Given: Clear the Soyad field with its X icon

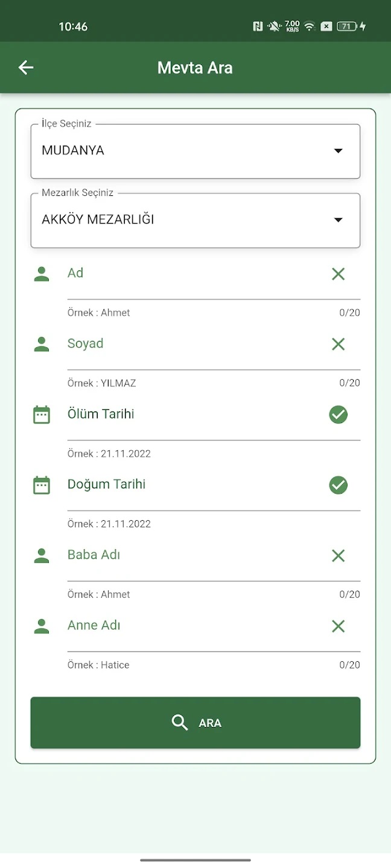Looking at the screenshot, I should pos(338,344).
